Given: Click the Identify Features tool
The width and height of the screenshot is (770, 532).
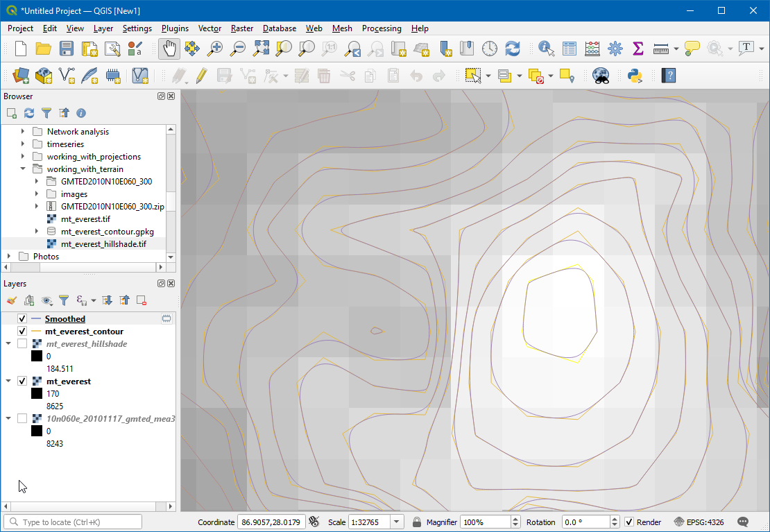Looking at the screenshot, I should pos(547,49).
